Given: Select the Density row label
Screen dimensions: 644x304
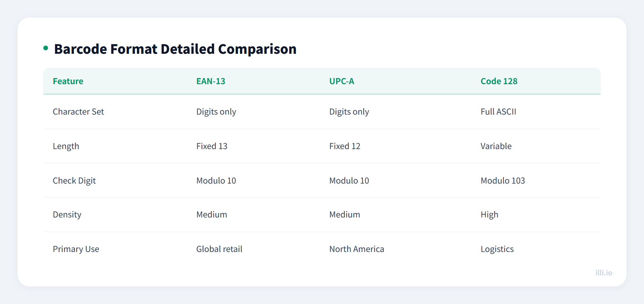Looking at the screenshot, I should pyautogui.click(x=67, y=214).
